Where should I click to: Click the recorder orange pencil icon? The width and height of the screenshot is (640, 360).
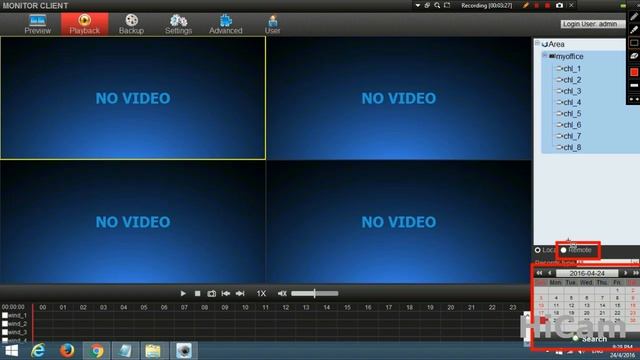click(526, 5)
